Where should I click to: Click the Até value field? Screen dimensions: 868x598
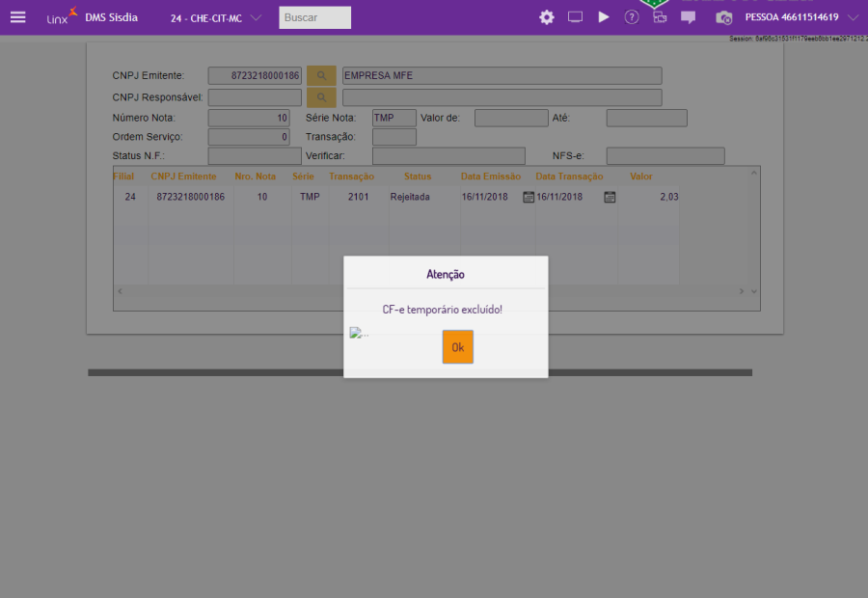pos(646,118)
